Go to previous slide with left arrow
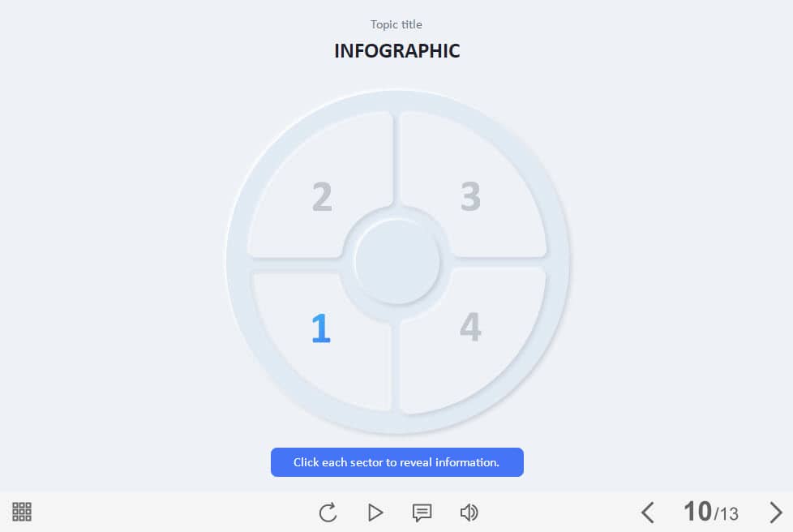The height and width of the screenshot is (532, 793). click(647, 513)
